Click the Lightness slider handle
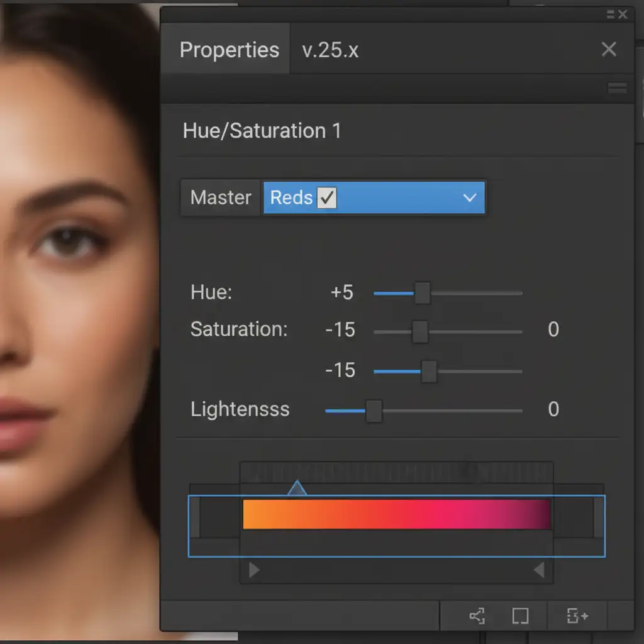Image resolution: width=644 pixels, height=644 pixels. [374, 411]
